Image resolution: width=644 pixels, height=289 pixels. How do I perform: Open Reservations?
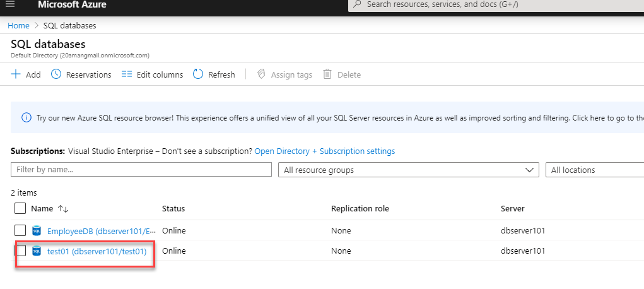coord(89,75)
